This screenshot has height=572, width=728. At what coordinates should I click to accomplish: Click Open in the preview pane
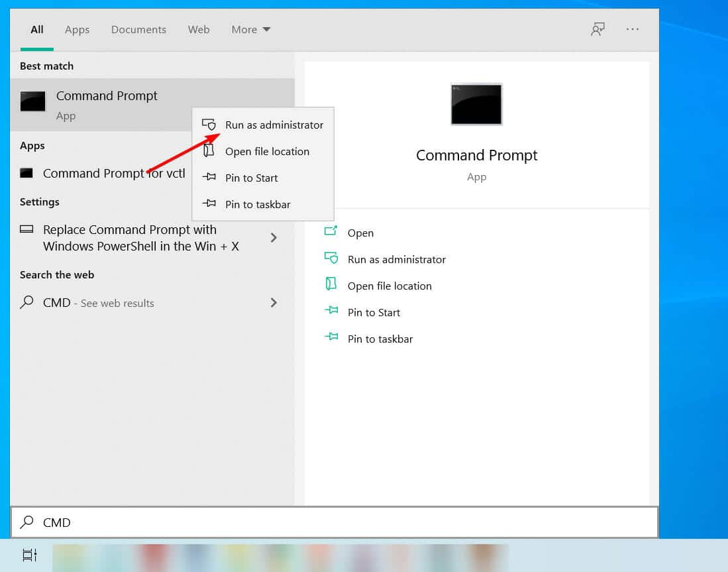point(360,233)
